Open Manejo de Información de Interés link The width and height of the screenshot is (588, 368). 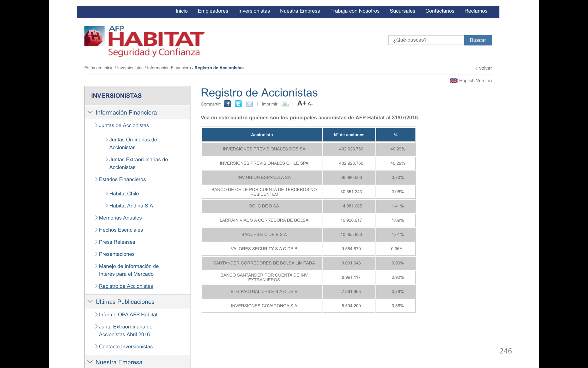coord(129,270)
